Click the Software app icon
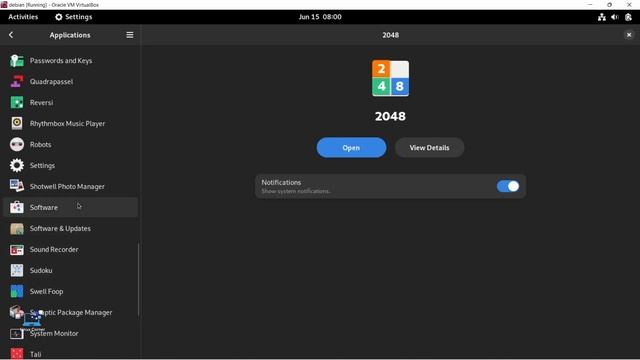 (17, 207)
